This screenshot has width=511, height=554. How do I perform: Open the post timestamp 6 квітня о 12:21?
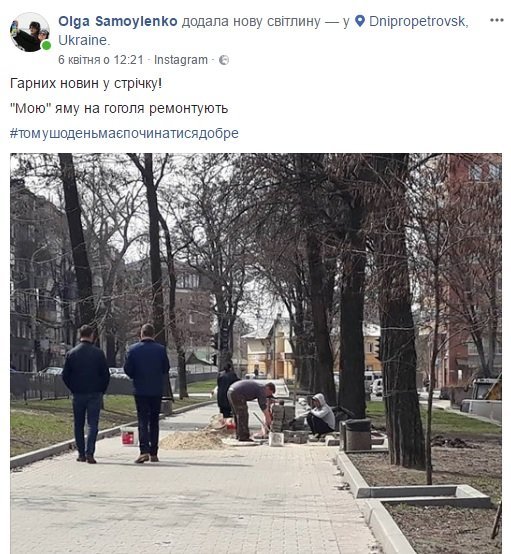[x=101, y=60]
